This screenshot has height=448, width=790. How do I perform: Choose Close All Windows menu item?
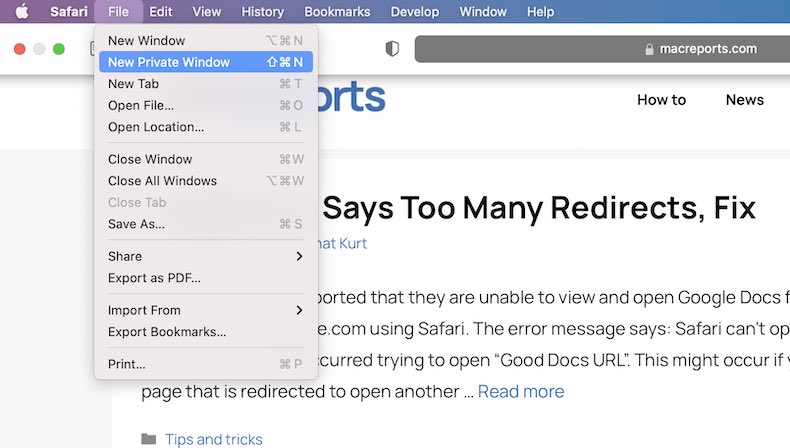click(206, 181)
